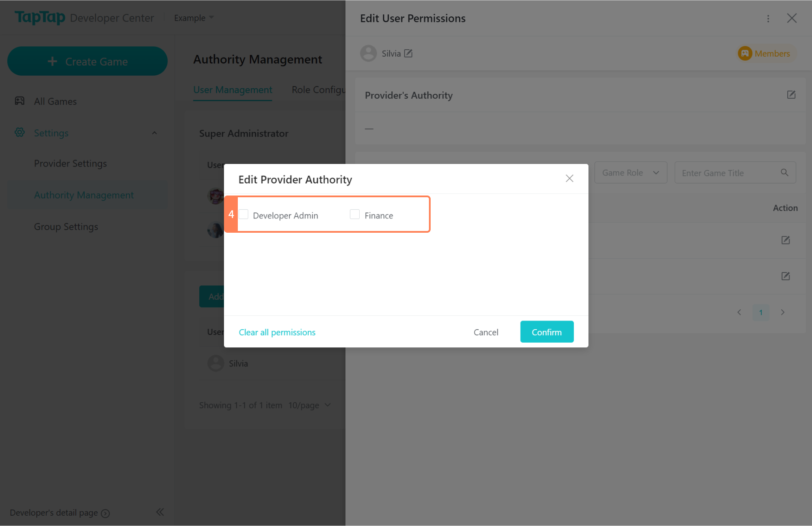Collapse the sidebar with double-chevron icon
The width and height of the screenshot is (812, 526).
click(160, 512)
